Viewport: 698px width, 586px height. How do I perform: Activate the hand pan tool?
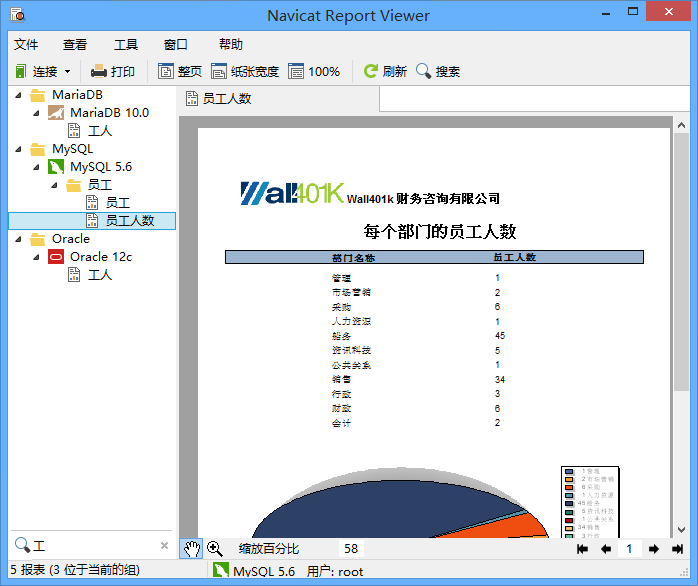pyautogui.click(x=191, y=549)
